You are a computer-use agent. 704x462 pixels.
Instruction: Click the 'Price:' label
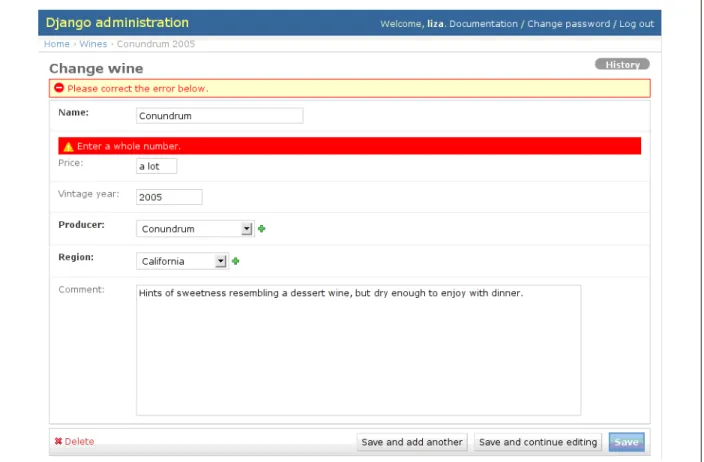70,163
